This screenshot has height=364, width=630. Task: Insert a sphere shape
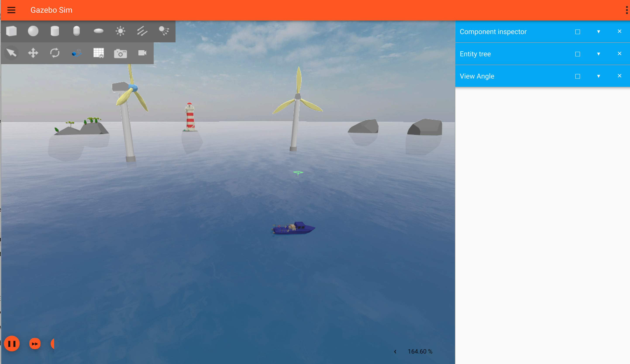coord(33,31)
